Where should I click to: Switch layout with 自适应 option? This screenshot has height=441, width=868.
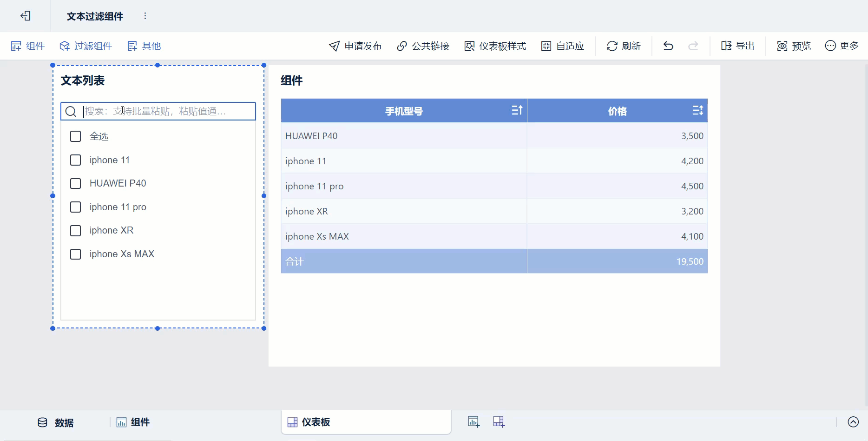pyautogui.click(x=563, y=46)
